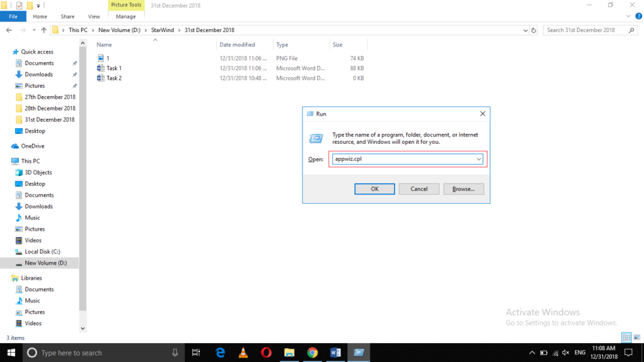Go back using the back arrow

click(9, 30)
